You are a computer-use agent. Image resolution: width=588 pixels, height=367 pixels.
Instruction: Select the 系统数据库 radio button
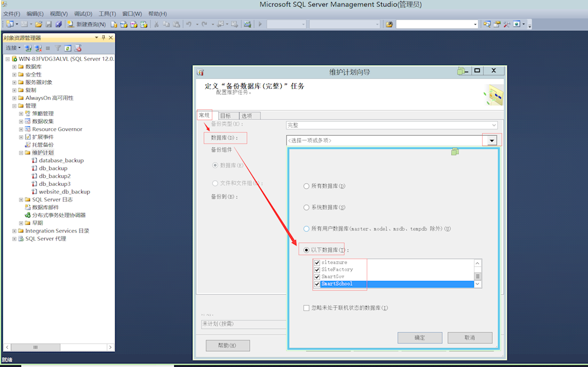[306, 208]
